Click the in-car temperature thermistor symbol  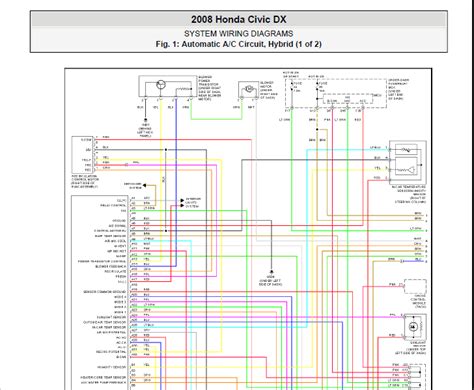[406, 150]
